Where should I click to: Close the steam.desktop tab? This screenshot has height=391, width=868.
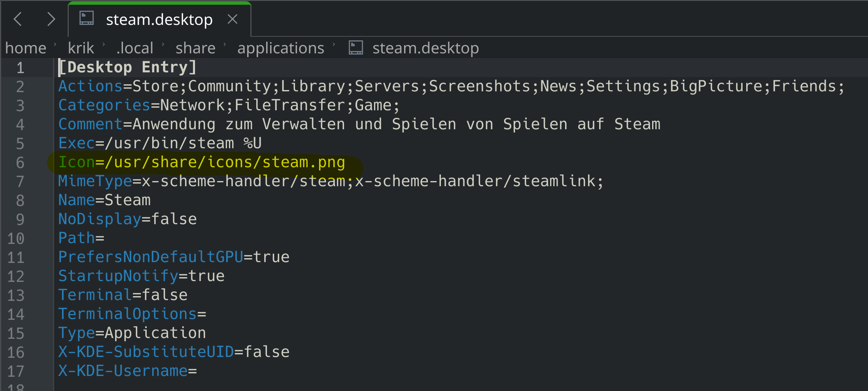[x=233, y=19]
